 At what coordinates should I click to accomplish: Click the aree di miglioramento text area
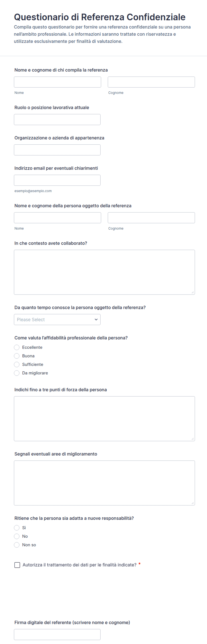(104, 483)
